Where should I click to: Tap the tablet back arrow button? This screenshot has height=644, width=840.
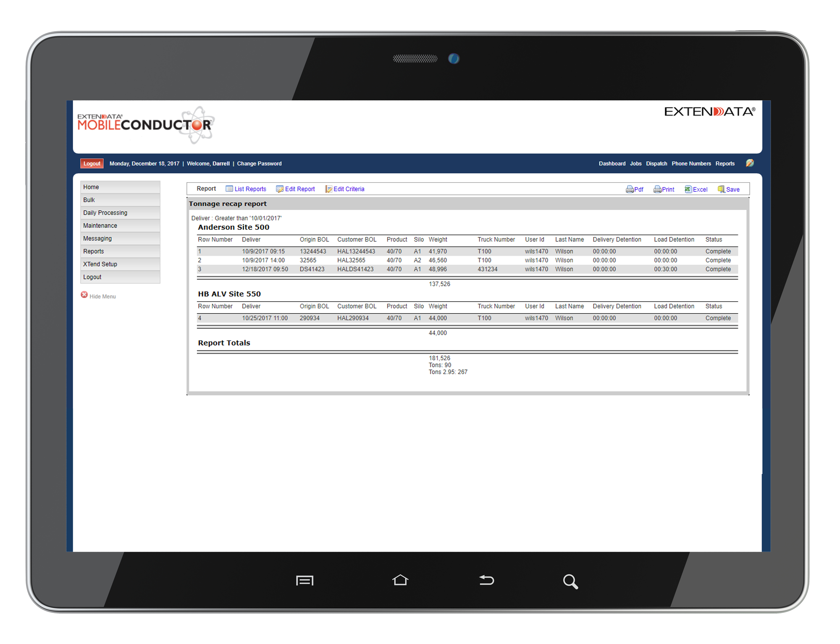[486, 580]
